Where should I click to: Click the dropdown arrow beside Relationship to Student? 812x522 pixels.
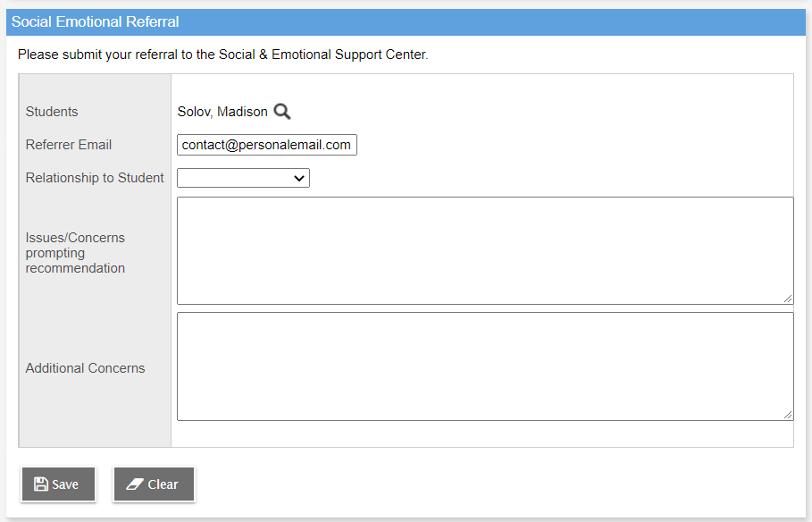299,178
